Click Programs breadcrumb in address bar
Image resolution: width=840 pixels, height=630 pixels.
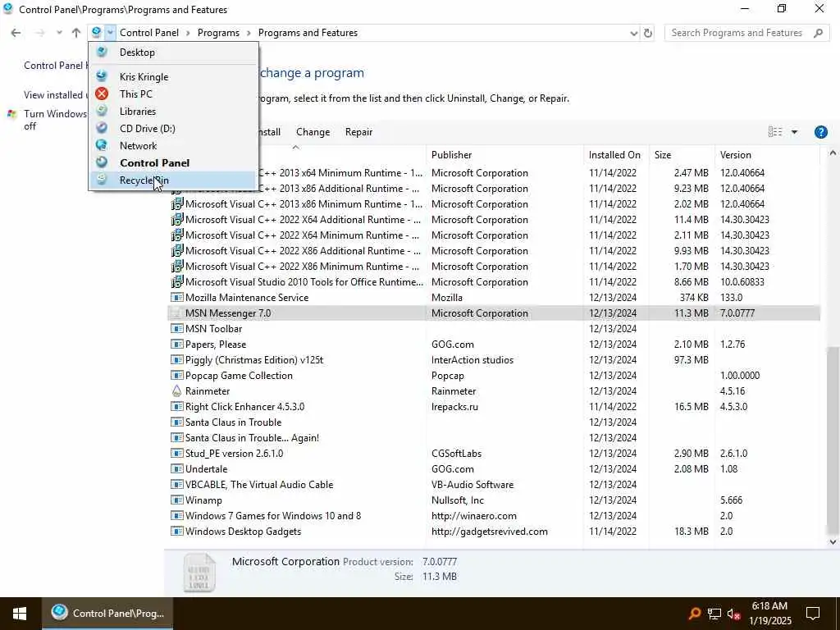pos(218,33)
